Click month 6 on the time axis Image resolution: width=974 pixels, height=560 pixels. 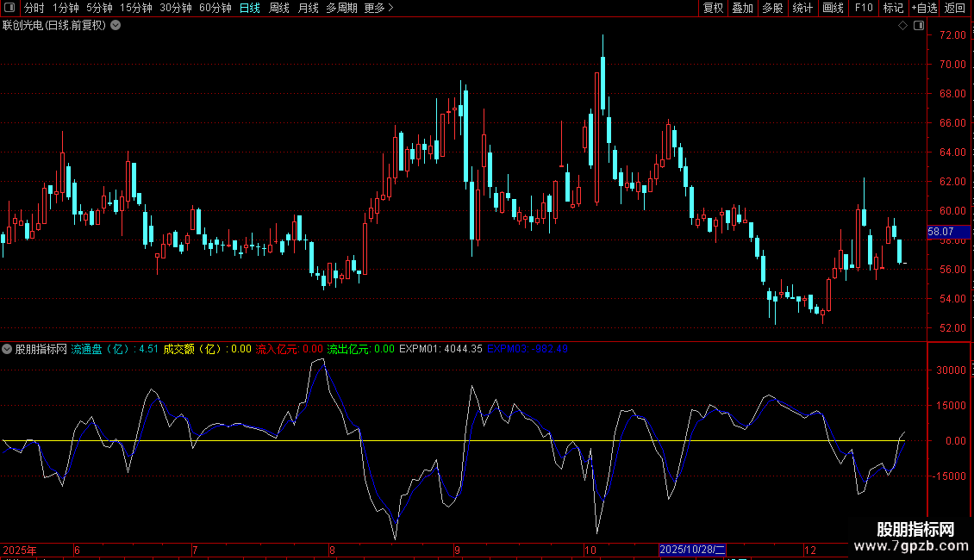coord(77,550)
